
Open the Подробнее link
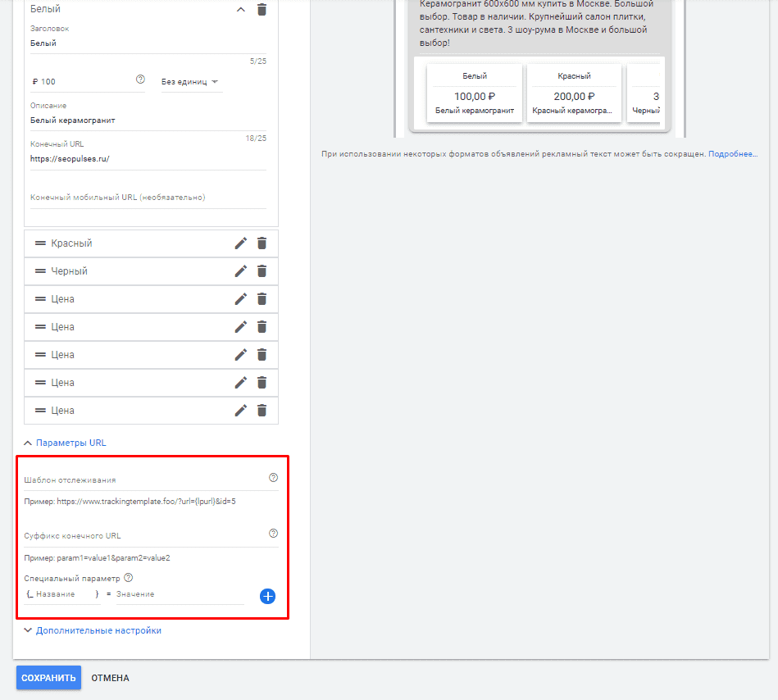[733, 154]
